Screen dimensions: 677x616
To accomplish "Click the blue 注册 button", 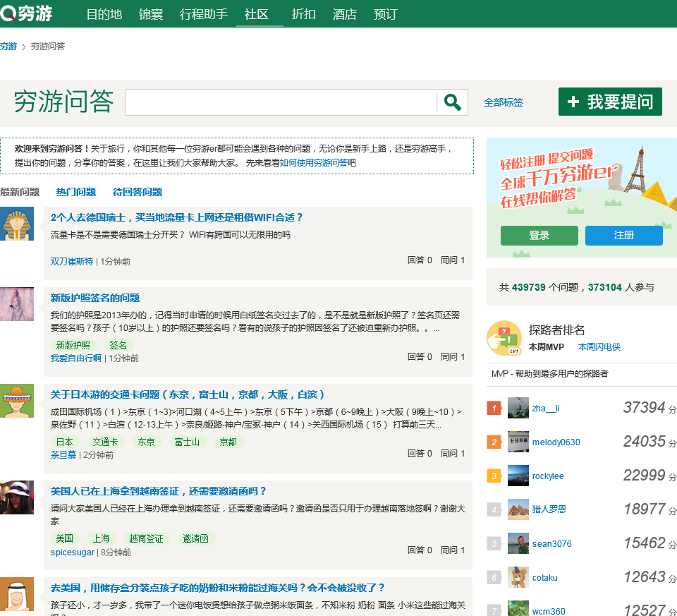I will pos(623,236).
